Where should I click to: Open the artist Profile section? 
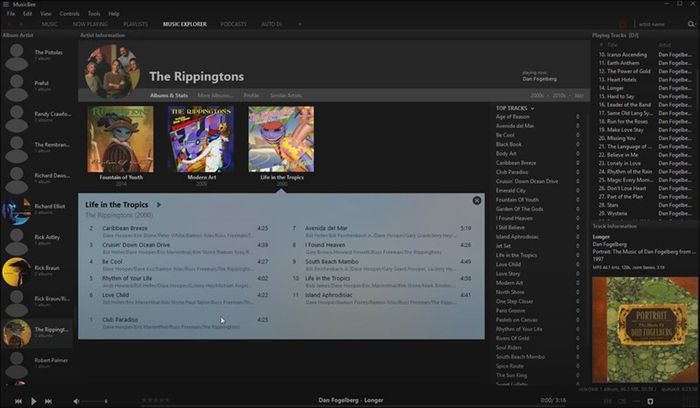pos(251,96)
